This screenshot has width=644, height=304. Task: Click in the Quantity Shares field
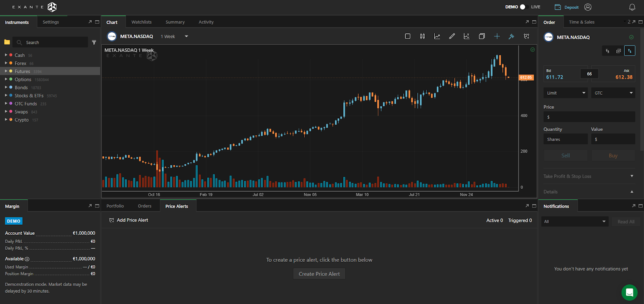click(x=566, y=139)
